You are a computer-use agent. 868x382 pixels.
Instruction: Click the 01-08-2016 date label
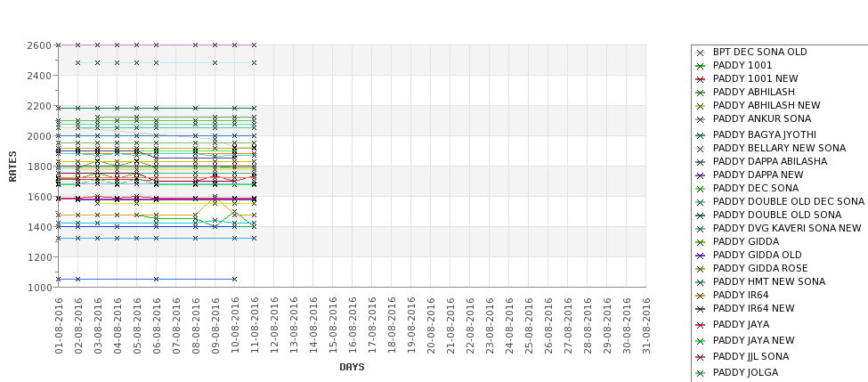click(x=60, y=326)
